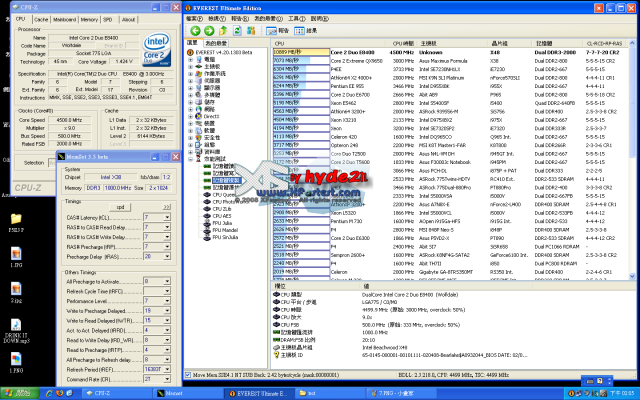640x400 pixels.
Task: Click spd button in MemSet
Action: pyautogui.click(x=120, y=207)
